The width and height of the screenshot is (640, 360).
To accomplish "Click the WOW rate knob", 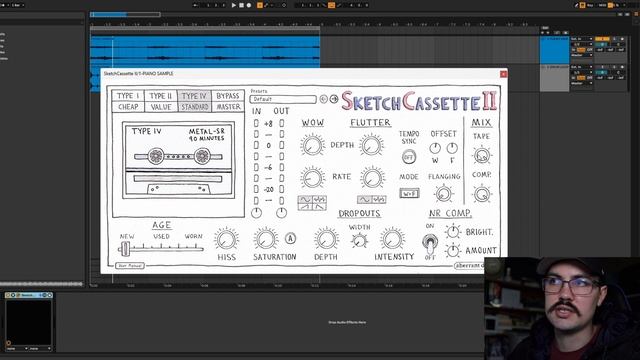I will 312,178.
